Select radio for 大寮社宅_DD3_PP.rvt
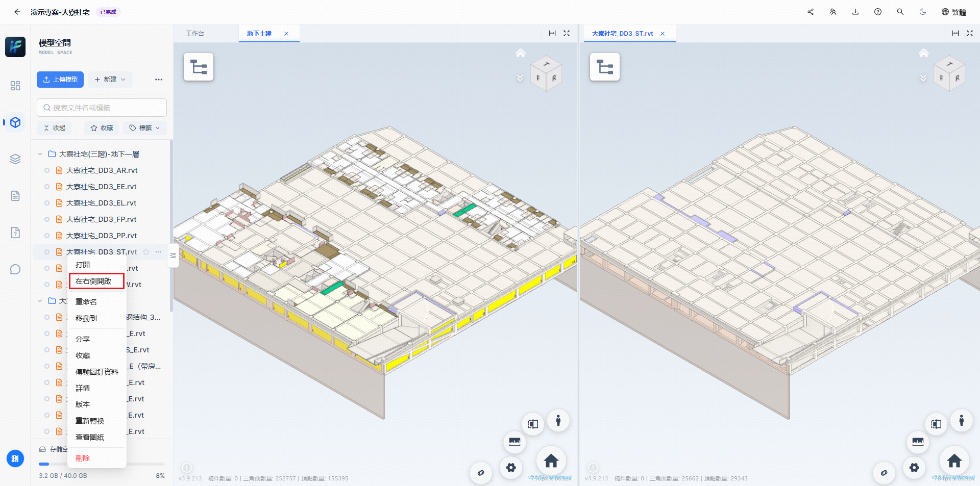The image size is (980, 486). (47, 236)
